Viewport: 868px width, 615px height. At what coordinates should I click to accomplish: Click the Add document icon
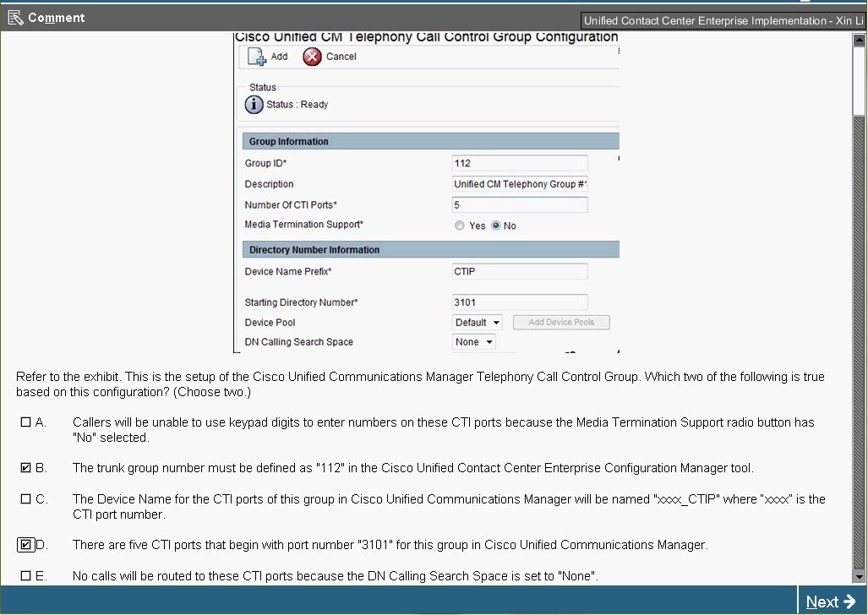pyautogui.click(x=257, y=57)
